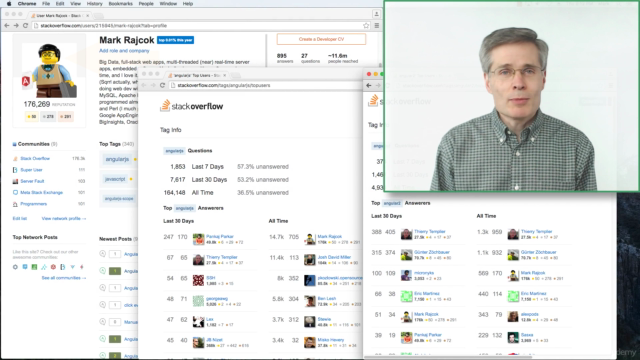The height and width of the screenshot is (360, 640).
Task: Click the gold badge count 50
Action: 31,117
